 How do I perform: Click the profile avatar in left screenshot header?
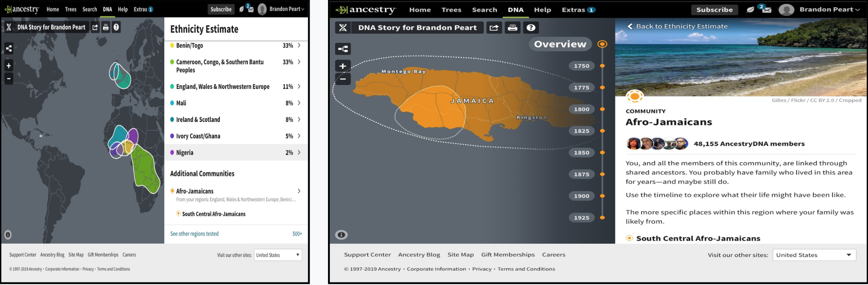262,9
